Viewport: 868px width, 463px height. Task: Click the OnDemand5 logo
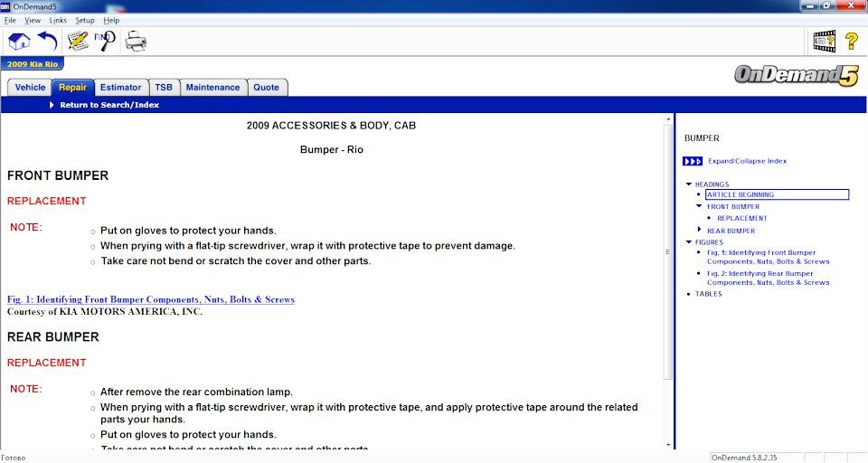pyautogui.click(x=796, y=75)
